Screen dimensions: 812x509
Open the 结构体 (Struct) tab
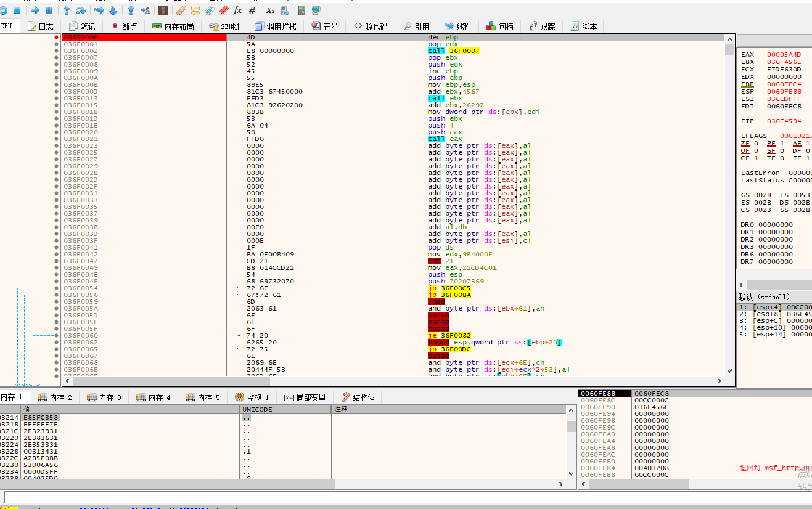[358, 397]
